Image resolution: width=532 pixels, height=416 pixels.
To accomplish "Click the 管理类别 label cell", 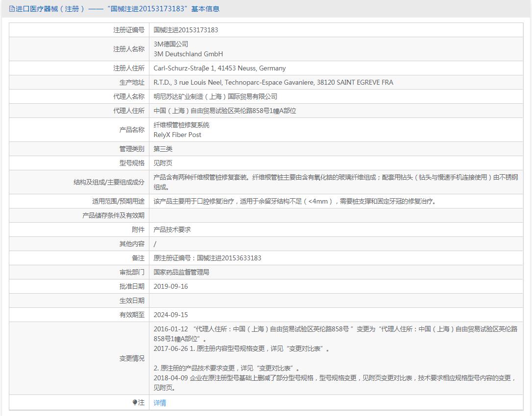I will click(79, 149).
